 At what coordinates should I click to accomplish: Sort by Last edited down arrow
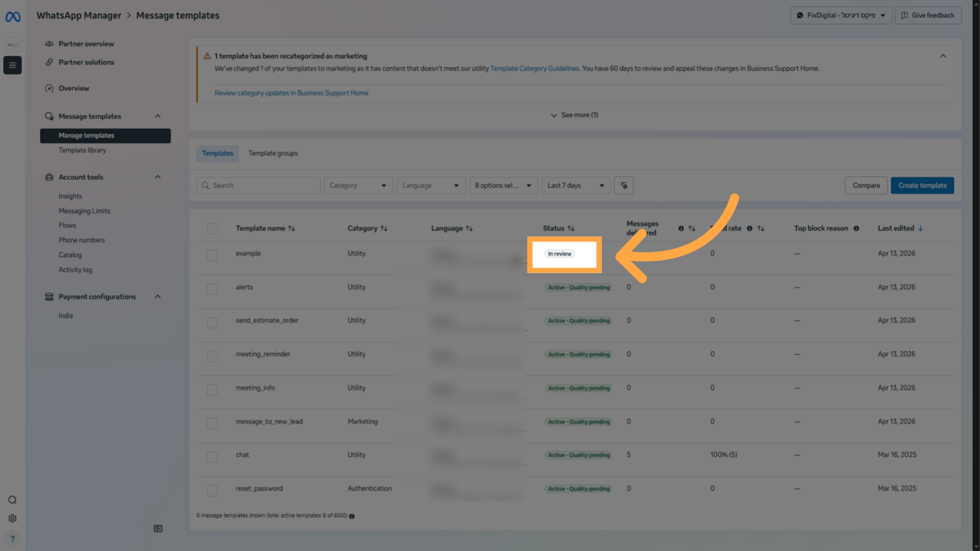coord(920,228)
